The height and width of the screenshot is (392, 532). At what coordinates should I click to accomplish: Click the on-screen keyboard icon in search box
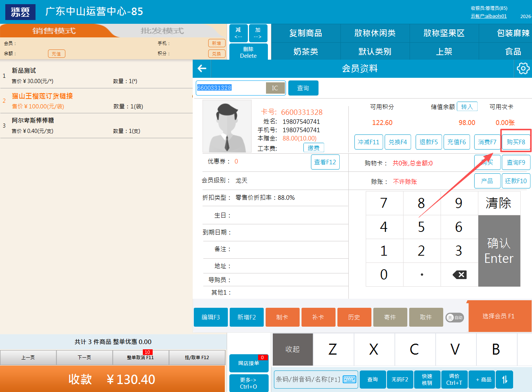pyautogui.click(x=350, y=379)
